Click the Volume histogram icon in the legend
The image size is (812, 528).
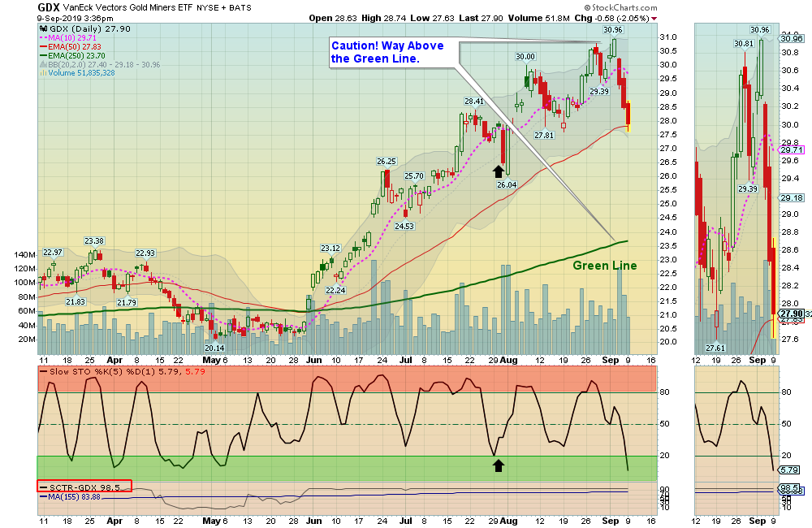pos(43,73)
